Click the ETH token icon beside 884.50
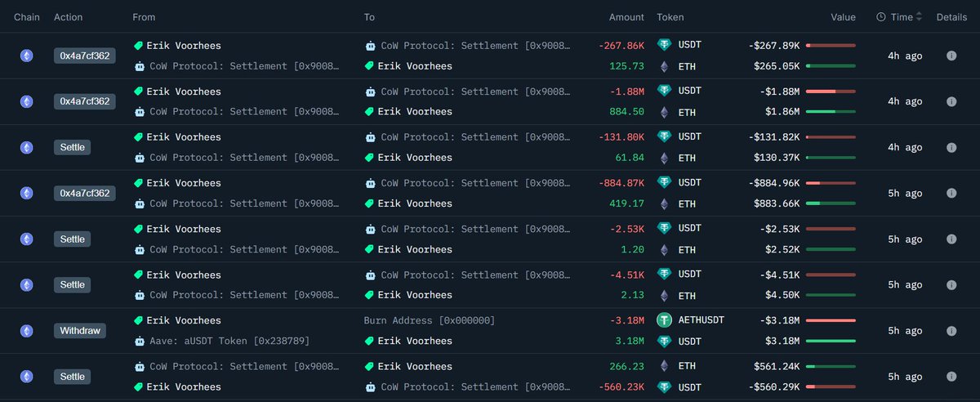Screen dimensions: 980x402 [x=664, y=112]
